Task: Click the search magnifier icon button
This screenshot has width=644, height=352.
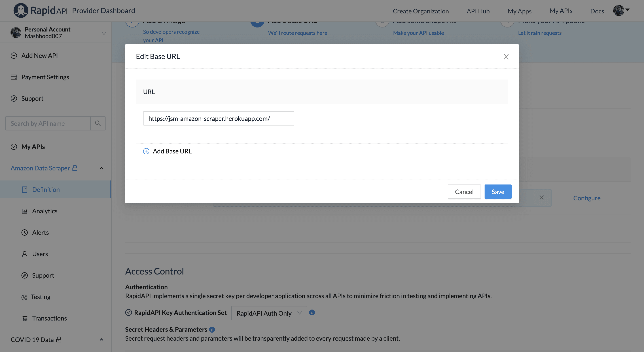Action: (98, 123)
